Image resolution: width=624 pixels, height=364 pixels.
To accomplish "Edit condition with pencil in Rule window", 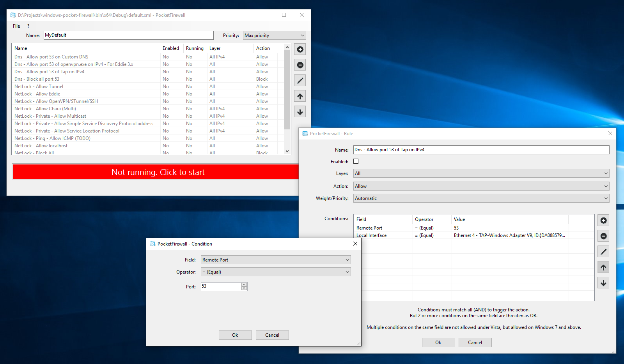I will 603,252.
